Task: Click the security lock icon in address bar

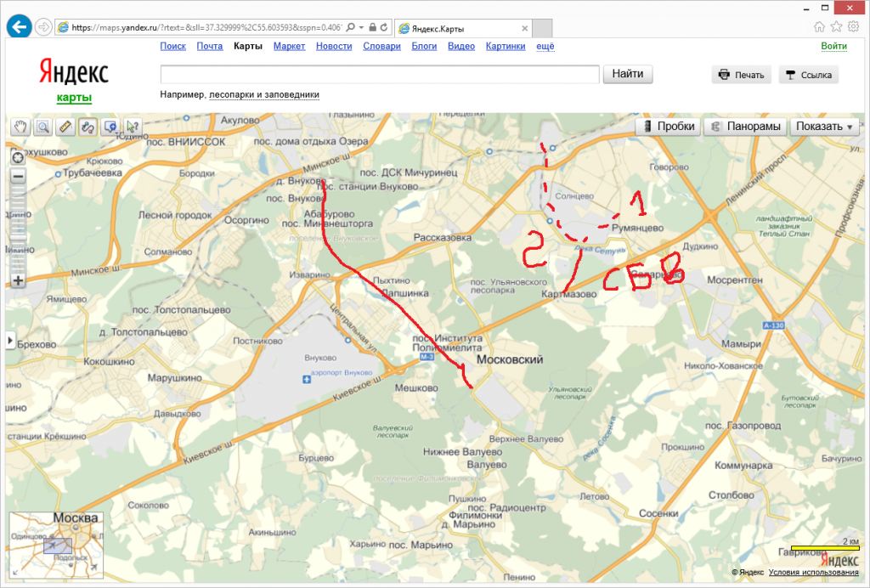Action: click(373, 27)
